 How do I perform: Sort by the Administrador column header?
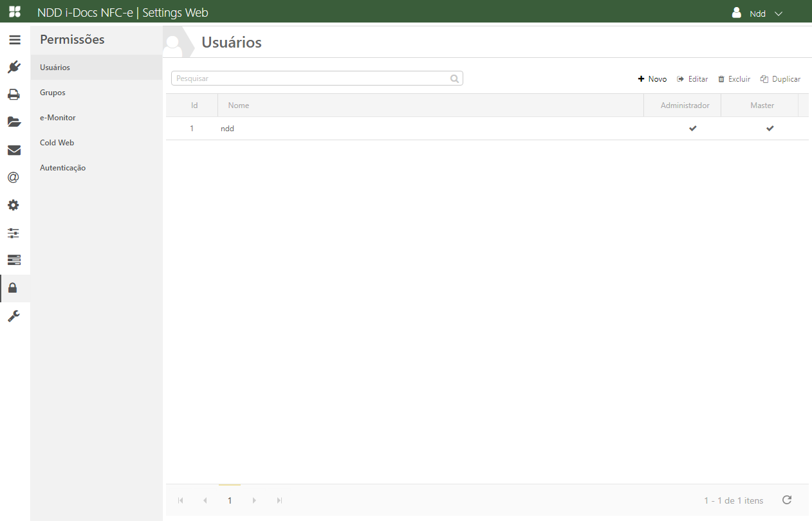[682, 105]
